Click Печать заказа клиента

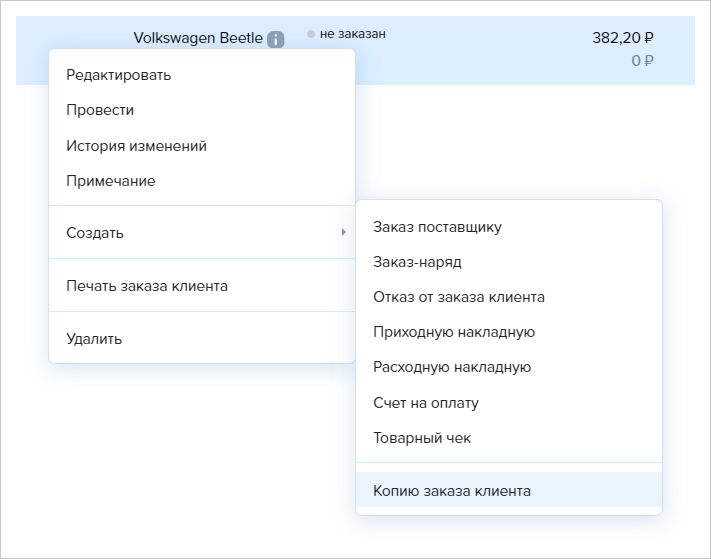point(147,286)
